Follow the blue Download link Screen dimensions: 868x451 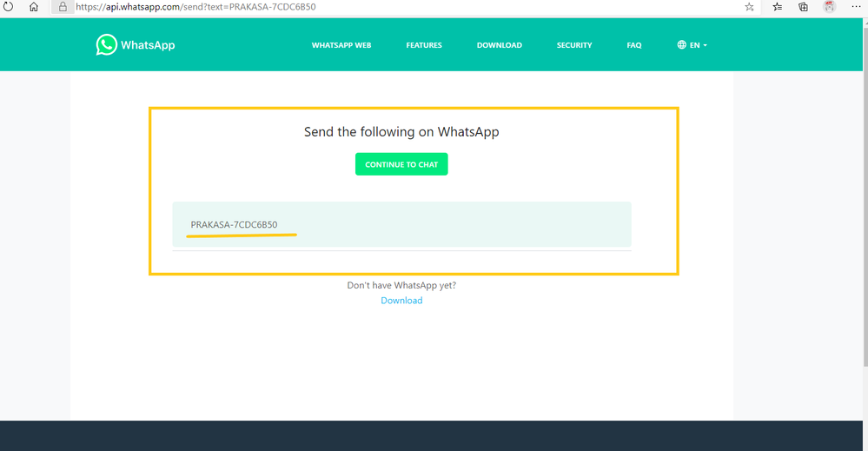(x=401, y=301)
